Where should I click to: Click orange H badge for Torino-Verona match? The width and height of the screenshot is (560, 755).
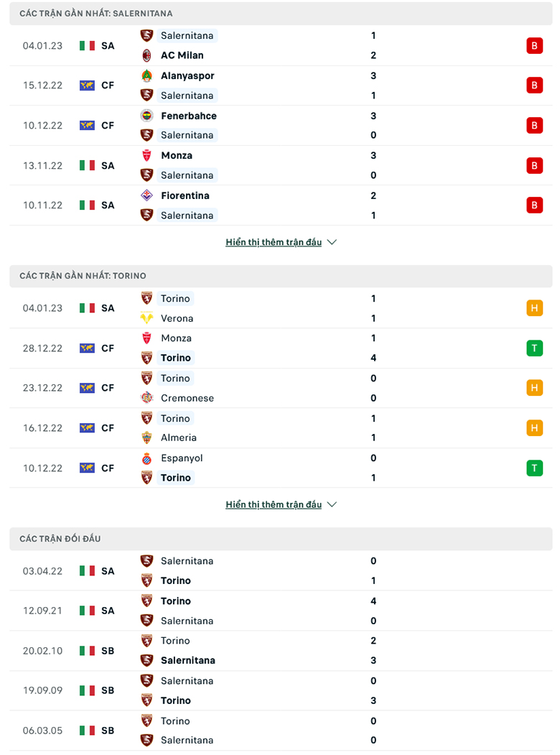coord(534,308)
